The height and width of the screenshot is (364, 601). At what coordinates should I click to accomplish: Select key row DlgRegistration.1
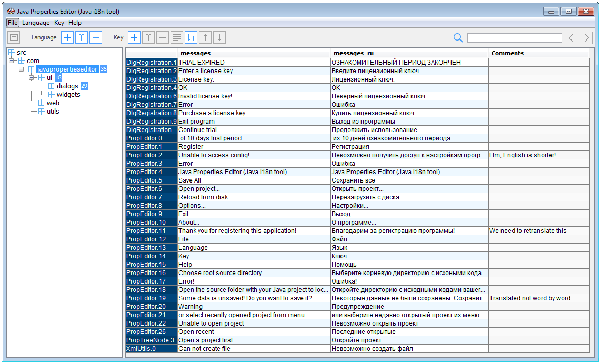152,63
